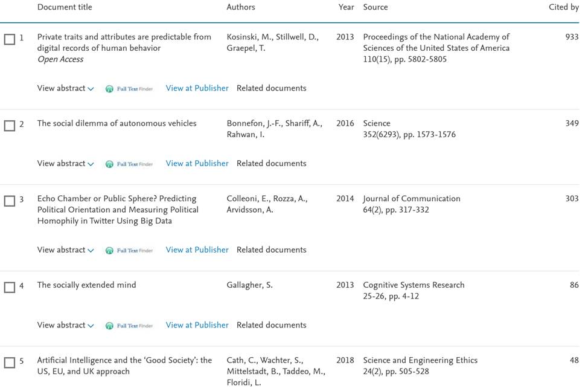The height and width of the screenshot is (391, 588).
Task: Expand abstract of social dilemma article
Action: pos(65,164)
